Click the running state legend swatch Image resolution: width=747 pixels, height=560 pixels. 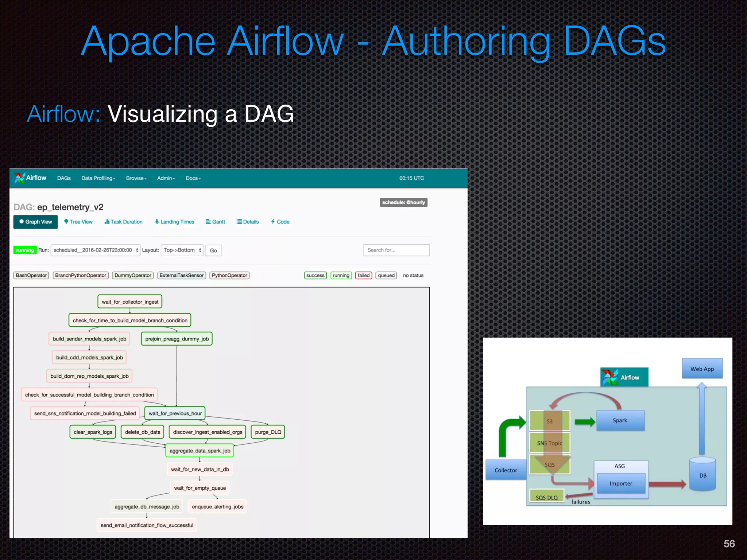click(341, 275)
